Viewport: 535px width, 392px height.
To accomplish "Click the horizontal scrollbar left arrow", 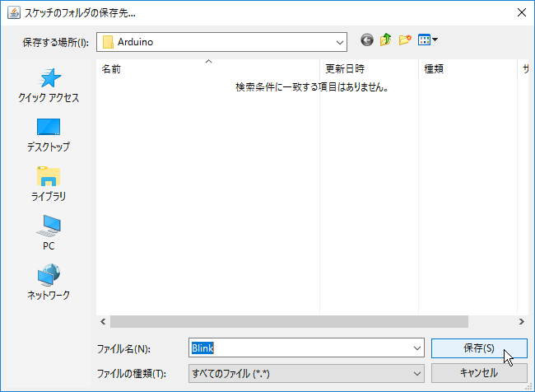I will tap(103, 322).
